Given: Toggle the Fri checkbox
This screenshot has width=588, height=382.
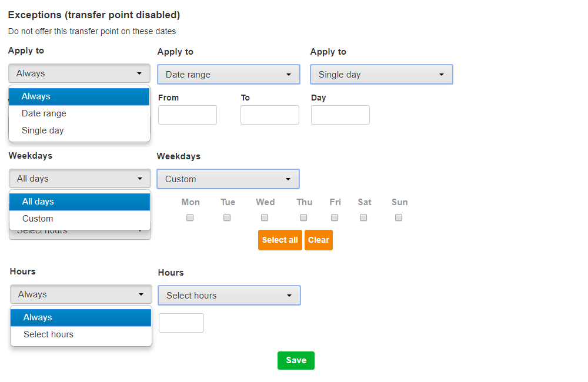Looking at the screenshot, I should tap(335, 217).
